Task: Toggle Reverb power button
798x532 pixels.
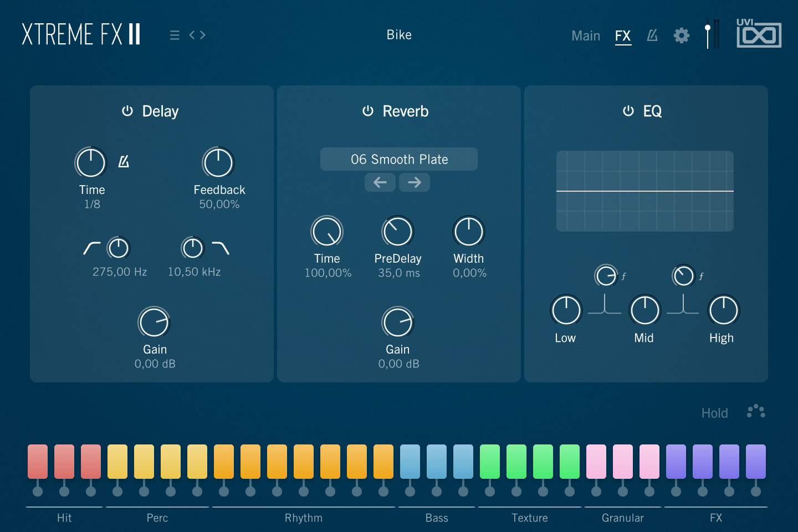Action: tap(368, 111)
